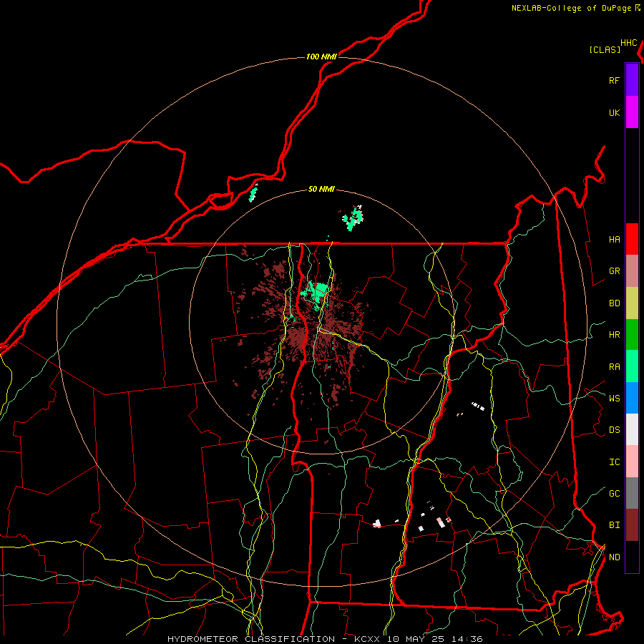Click the HA red legend color block

[632, 239]
